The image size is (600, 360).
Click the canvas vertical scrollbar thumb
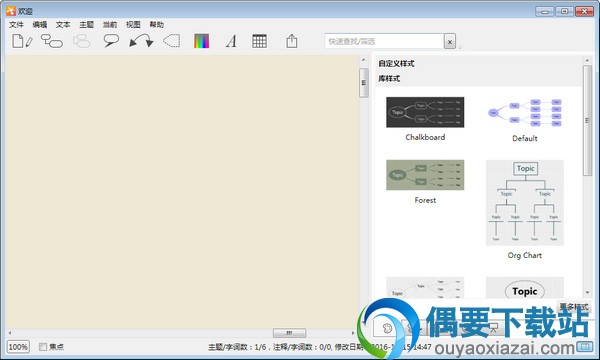point(364,83)
